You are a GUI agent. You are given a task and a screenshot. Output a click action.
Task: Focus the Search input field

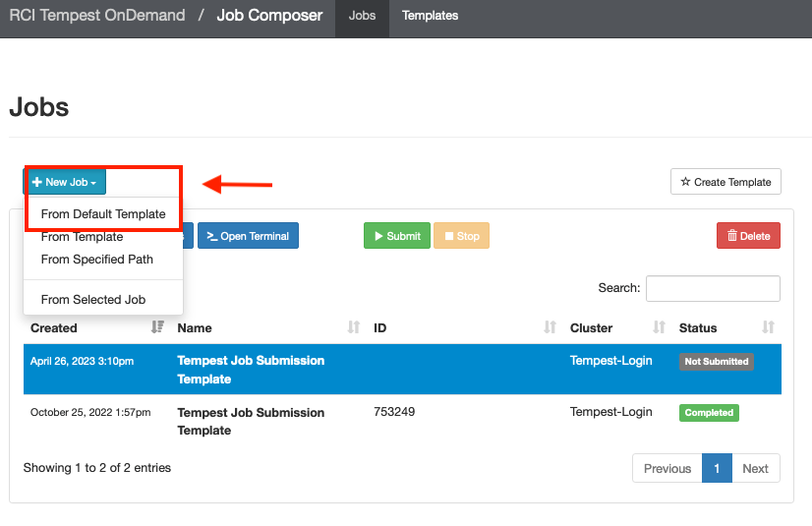pos(713,288)
